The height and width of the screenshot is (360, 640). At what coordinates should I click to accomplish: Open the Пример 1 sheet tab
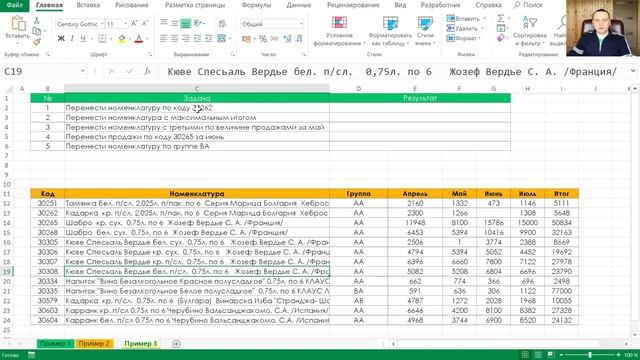[55, 344]
